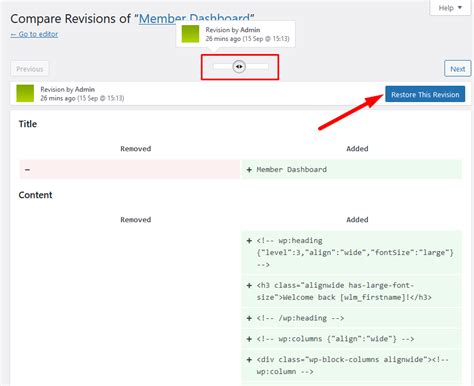This screenshot has height=386, width=474.
Task: Click the minus icon in the removed title row
Action: click(27, 170)
